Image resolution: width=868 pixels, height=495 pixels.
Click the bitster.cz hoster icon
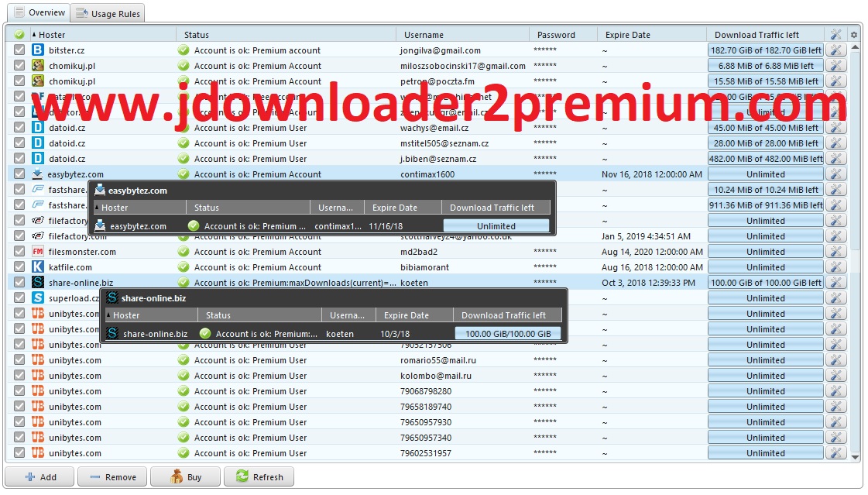coord(38,50)
